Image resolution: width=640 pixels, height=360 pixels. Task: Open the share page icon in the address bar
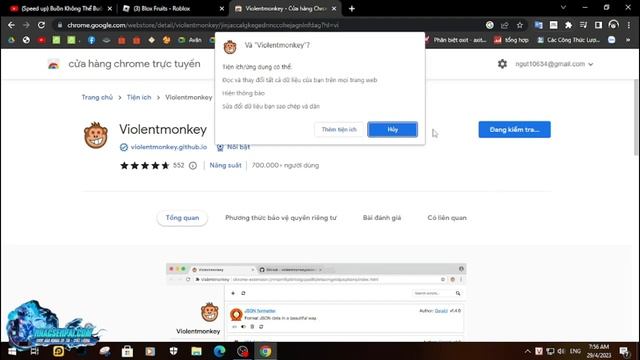504,25
